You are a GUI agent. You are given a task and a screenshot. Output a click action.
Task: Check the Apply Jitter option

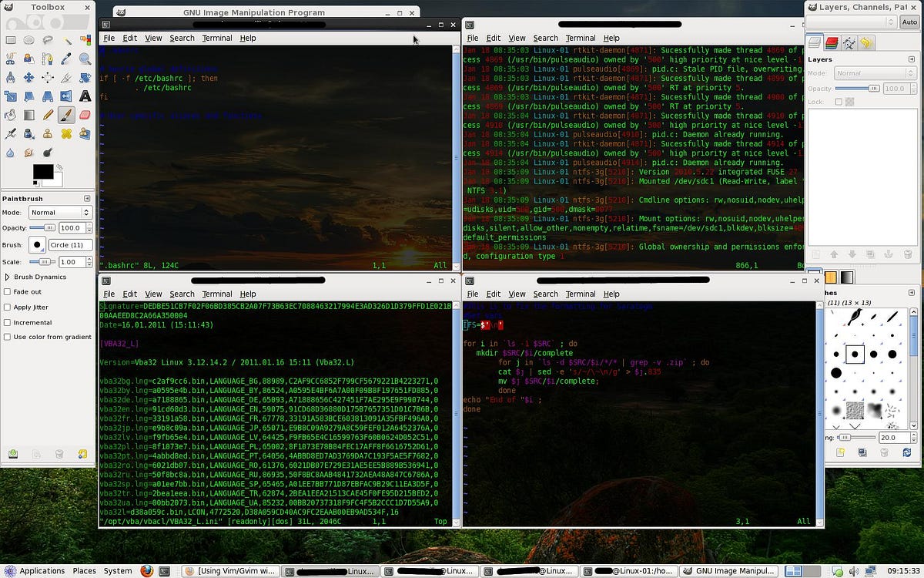[x=7, y=307]
